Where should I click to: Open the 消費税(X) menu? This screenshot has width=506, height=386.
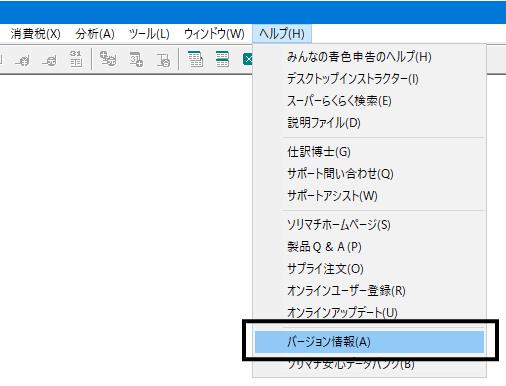(x=35, y=34)
